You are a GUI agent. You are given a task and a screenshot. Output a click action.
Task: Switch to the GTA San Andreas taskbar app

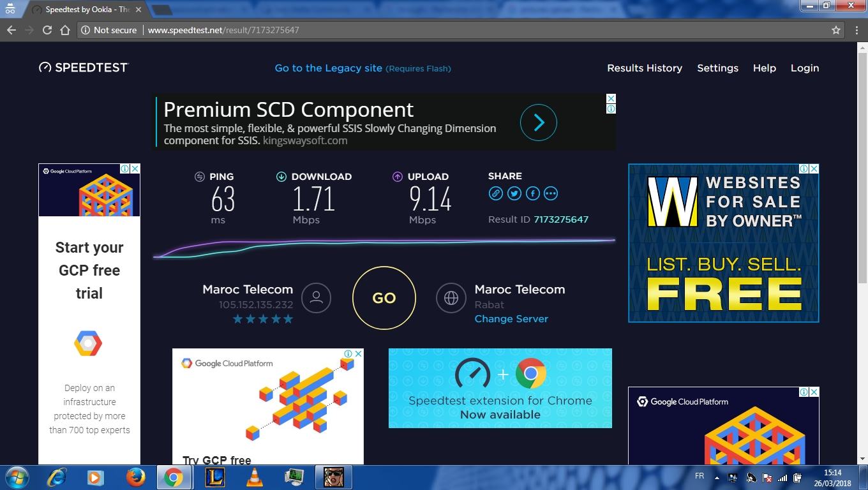pos(333,477)
